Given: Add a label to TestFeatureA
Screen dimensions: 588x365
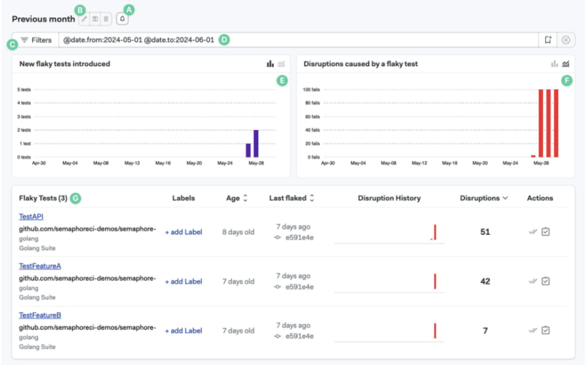Looking at the screenshot, I should click(184, 281).
